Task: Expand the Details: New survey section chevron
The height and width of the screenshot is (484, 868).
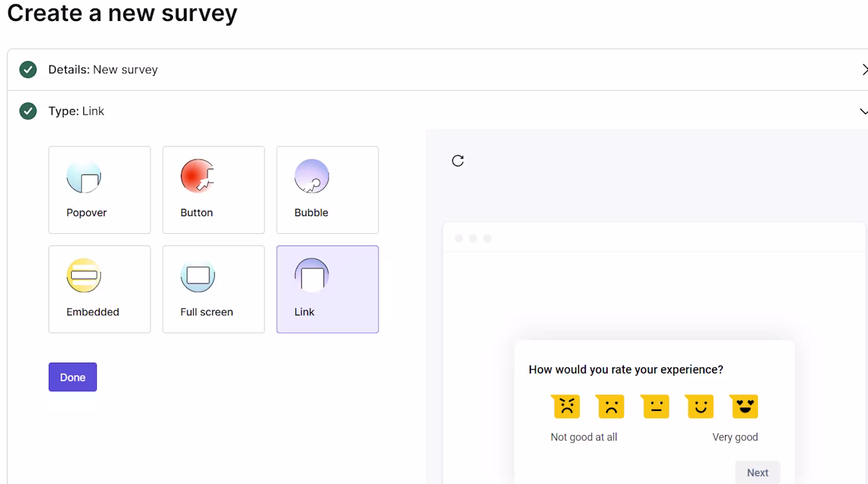Action: pyautogui.click(x=864, y=70)
